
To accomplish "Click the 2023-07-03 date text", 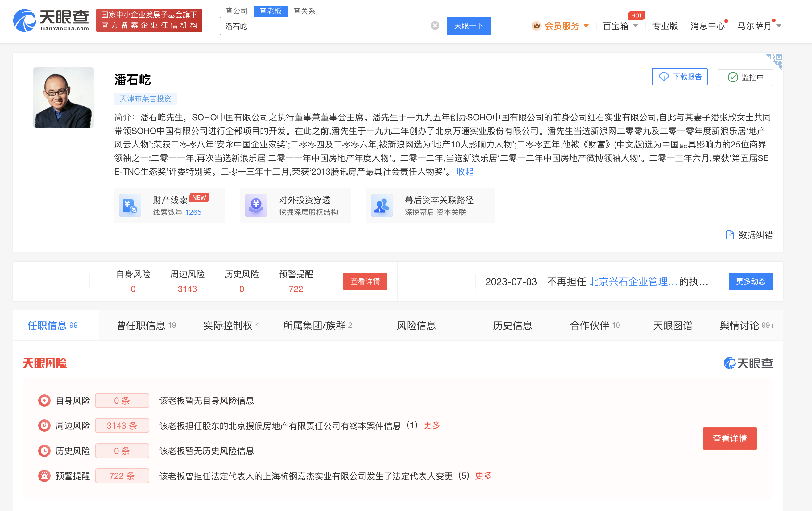I will [511, 282].
